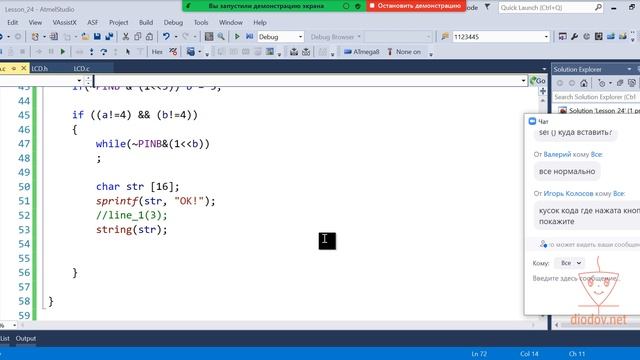Click the Search Solution Explorer field
This screenshot has width=640, height=360.
pyautogui.click(x=595, y=97)
